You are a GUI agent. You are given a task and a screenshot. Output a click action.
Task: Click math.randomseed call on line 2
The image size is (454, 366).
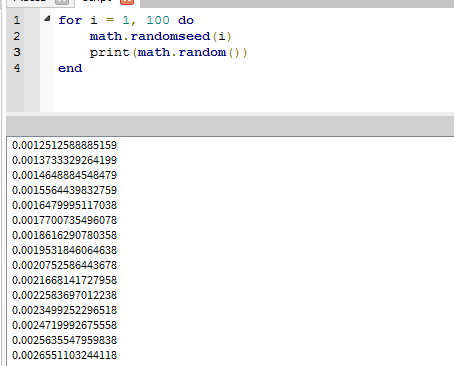tap(150, 36)
